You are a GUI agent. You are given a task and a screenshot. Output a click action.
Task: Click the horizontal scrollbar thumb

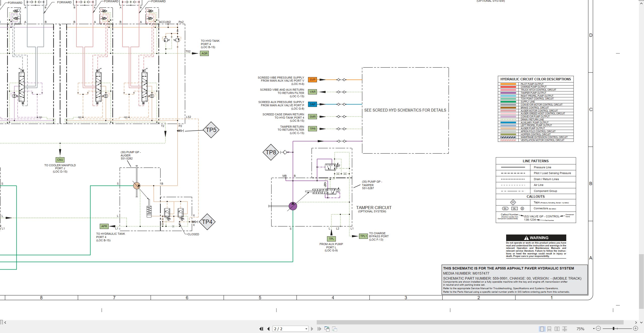point(470,322)
